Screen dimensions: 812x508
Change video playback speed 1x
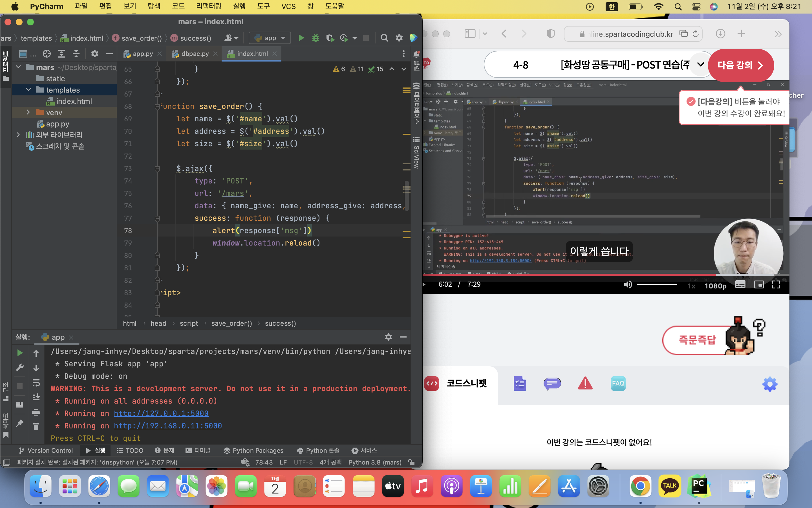[691, 286]
